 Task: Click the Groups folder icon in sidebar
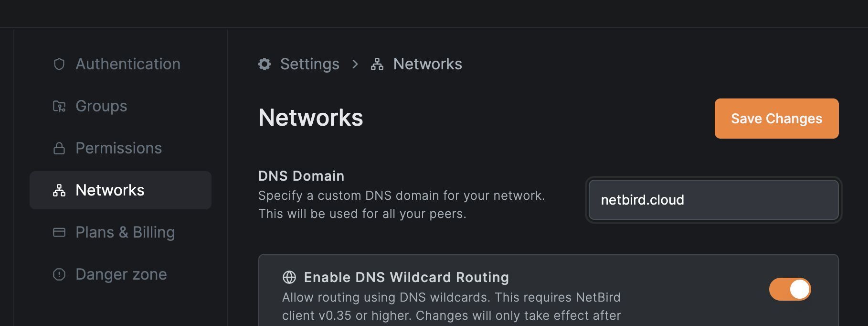[59, 106]
